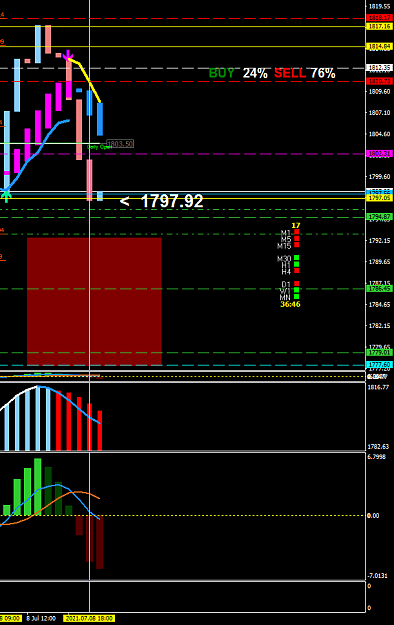Click the 0.00 MACD zero level value

pyautogui.click(x=373, y=516)
